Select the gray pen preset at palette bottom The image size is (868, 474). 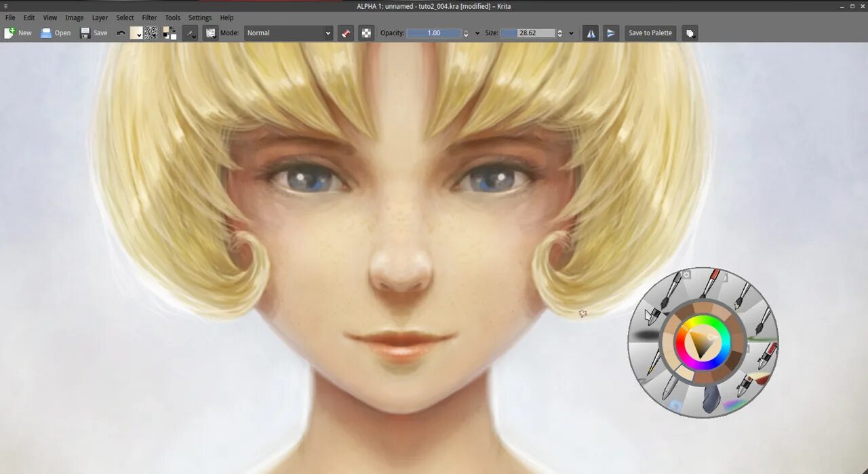tap(669, 389)
